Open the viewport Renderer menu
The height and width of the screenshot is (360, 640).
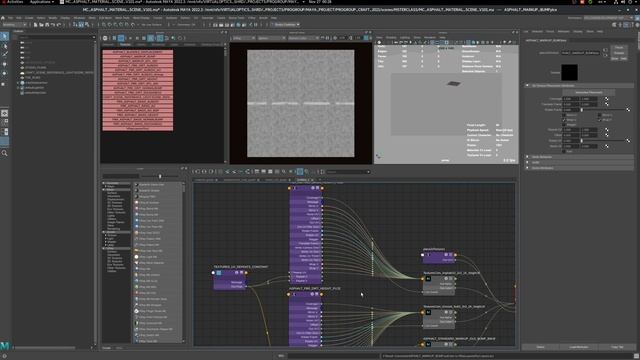(x=430, y=38)
